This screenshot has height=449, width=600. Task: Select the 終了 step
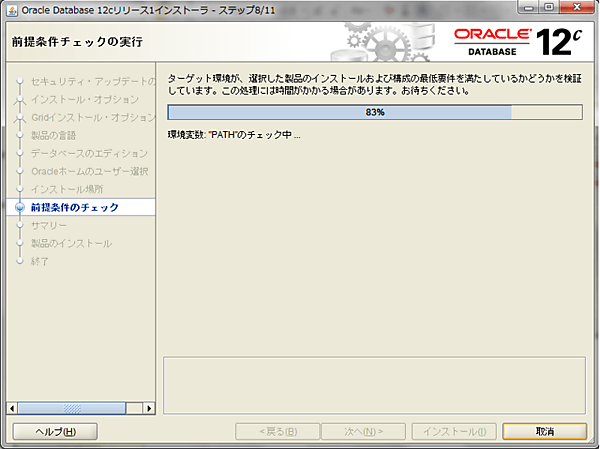click(x=39, y=261)
